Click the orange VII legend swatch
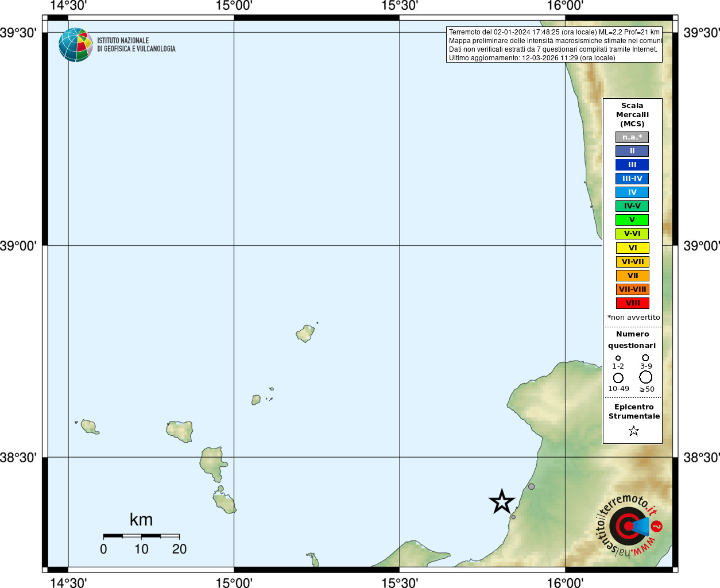Image resolution: width=720 pixels, height=588 pixels. click(x=632, y=276)
